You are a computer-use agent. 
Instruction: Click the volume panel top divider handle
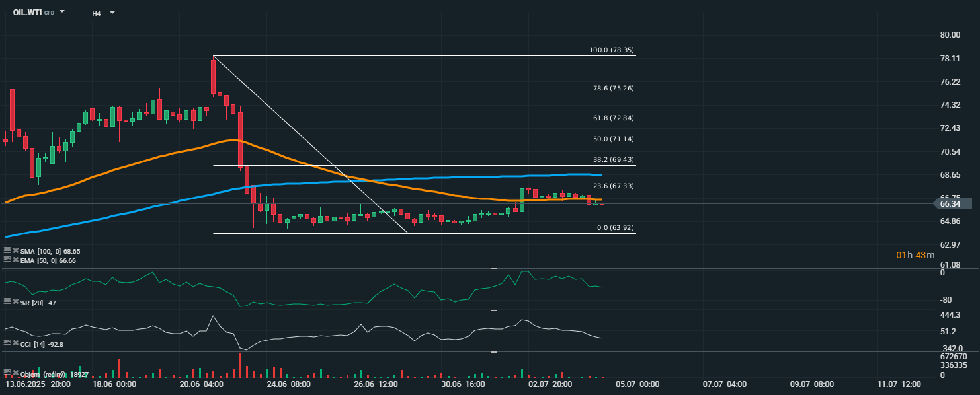pos(493,352)
